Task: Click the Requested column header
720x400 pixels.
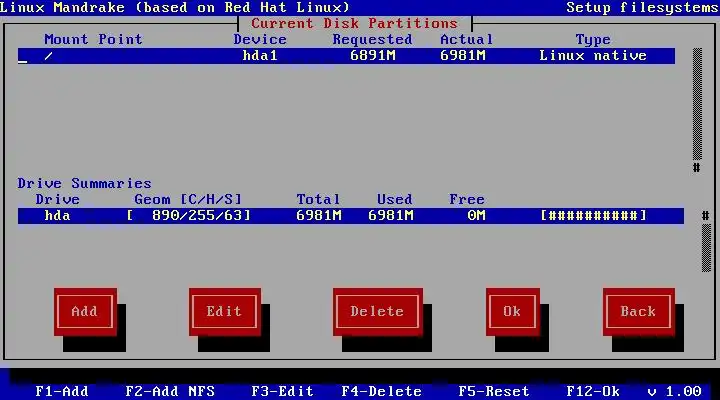Action: tap(372, 39)
